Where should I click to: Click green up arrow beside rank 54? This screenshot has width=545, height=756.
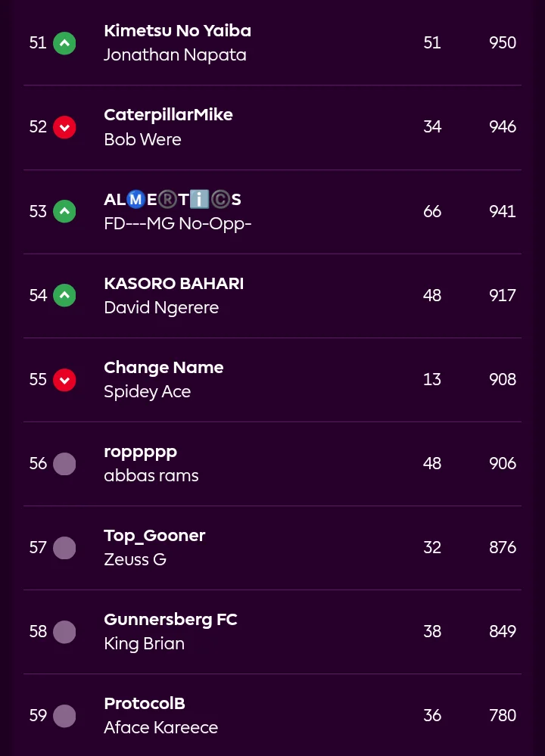(x=64, y=295)
